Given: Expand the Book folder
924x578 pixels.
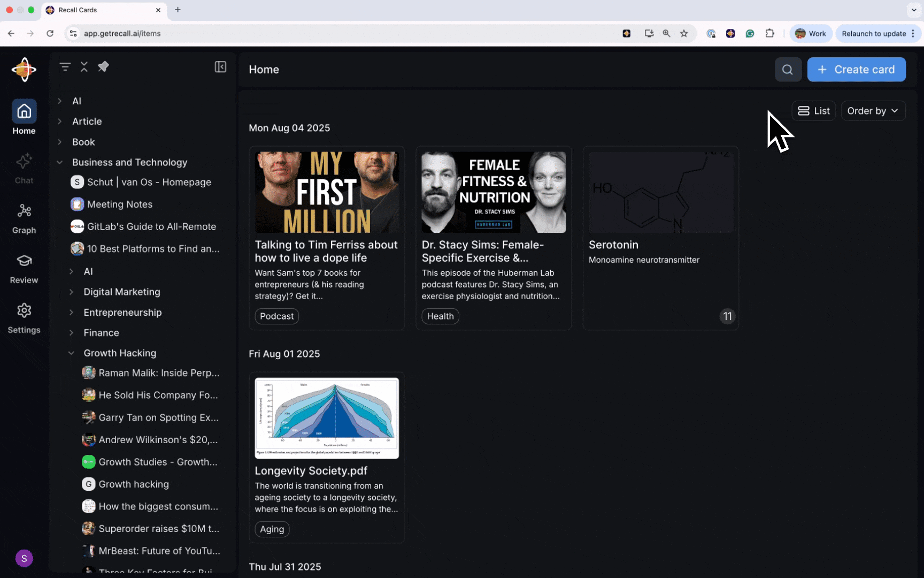Looking at the screenshot, I should click(x=60, y=142).
